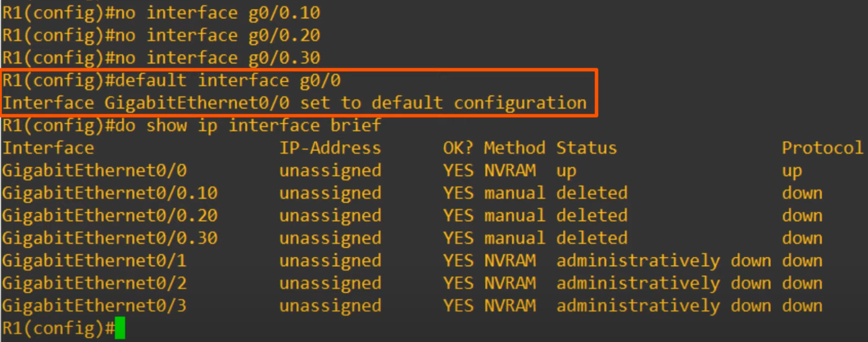Click the GigabitEthernet0/0.20 interface name
This screenshot has height=342, width=868.
[110, 216]
